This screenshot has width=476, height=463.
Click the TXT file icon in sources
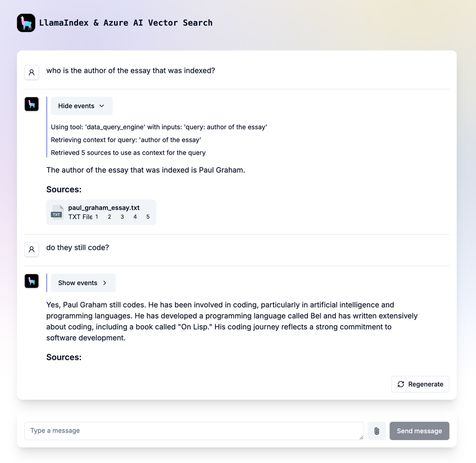click(57, 212)
